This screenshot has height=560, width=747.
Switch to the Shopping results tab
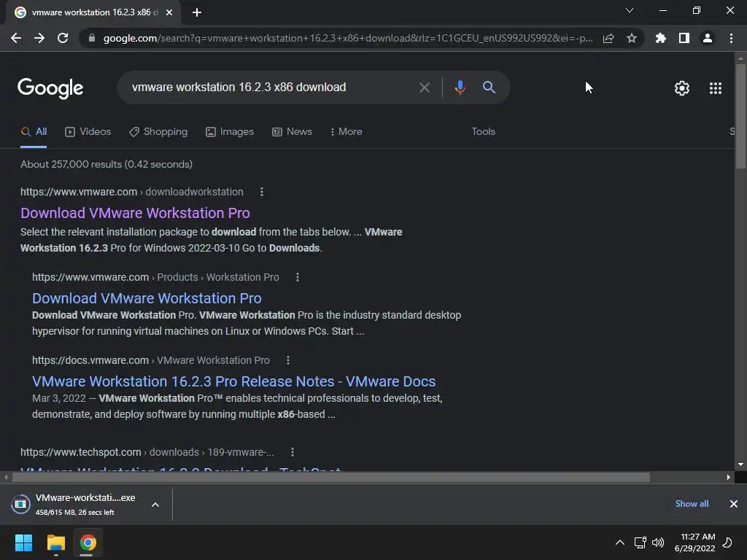[158, 132]
